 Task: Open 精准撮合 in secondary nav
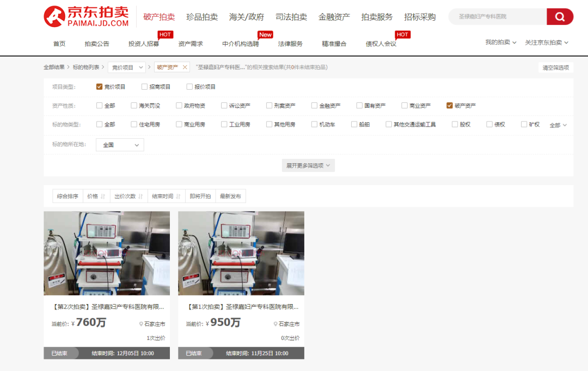pyautogui.click(x=334, y=44)
